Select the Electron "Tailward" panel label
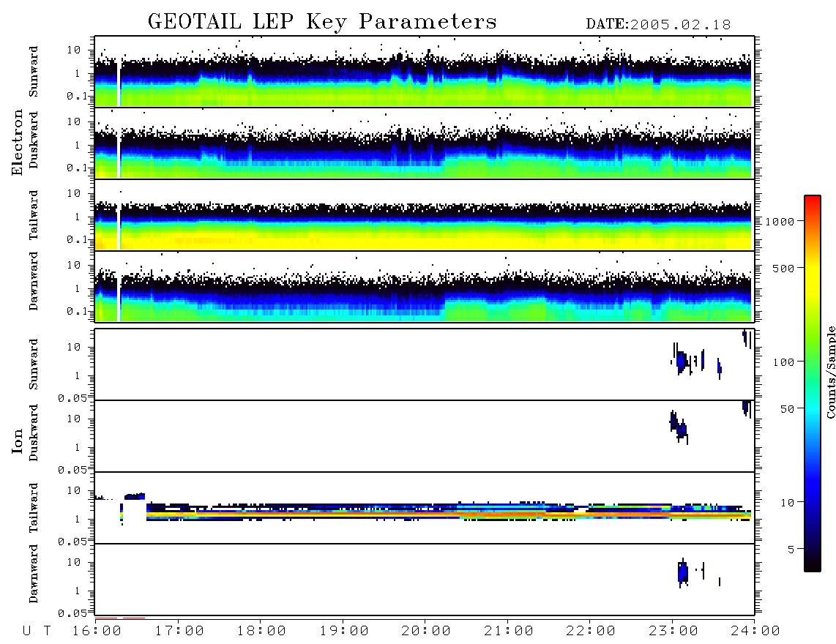 [34, 215]
